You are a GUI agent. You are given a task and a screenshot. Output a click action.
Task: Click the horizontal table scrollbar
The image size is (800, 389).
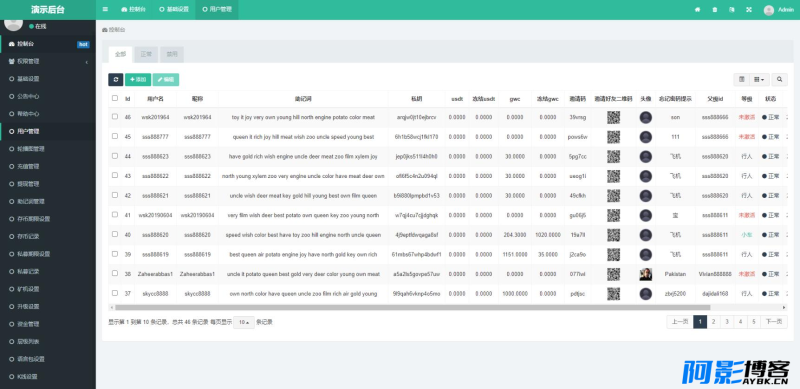(412, 307)
